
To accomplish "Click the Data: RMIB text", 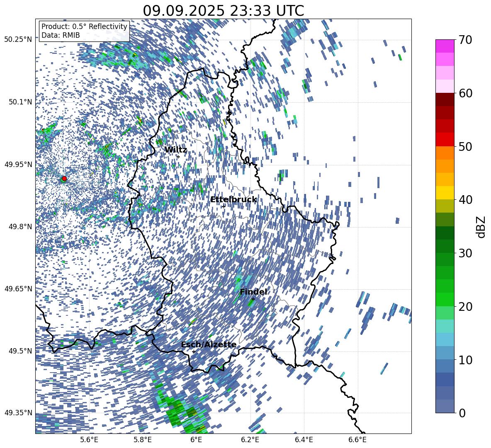I will click(61, 35).
